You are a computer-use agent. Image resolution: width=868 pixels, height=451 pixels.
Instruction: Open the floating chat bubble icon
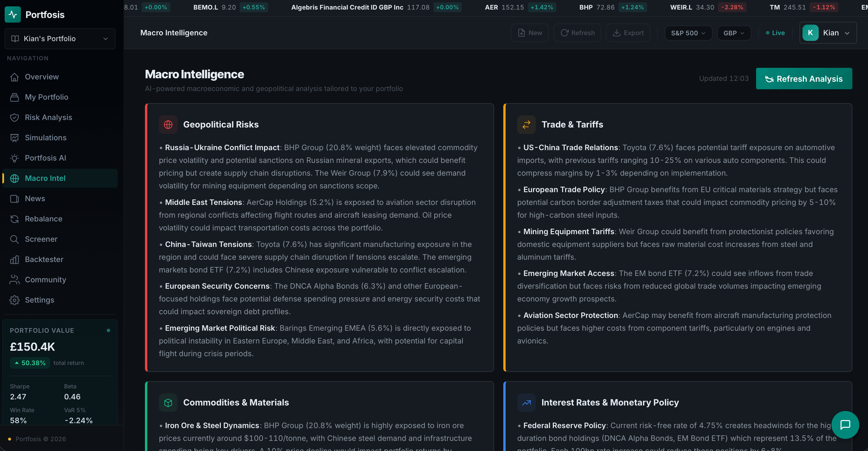coord(845,425)
